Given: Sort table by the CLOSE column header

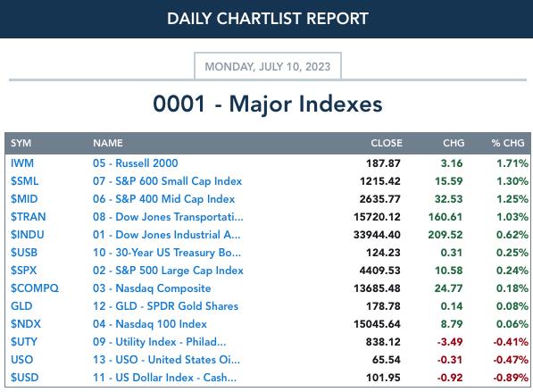Looking at the screenshot, I should [387, 143].
